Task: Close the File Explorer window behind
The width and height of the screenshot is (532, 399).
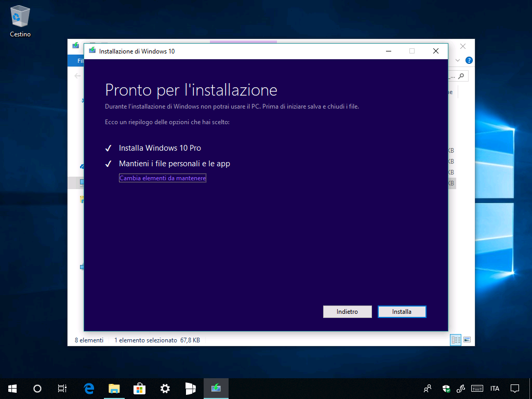Action: (463, 46)
